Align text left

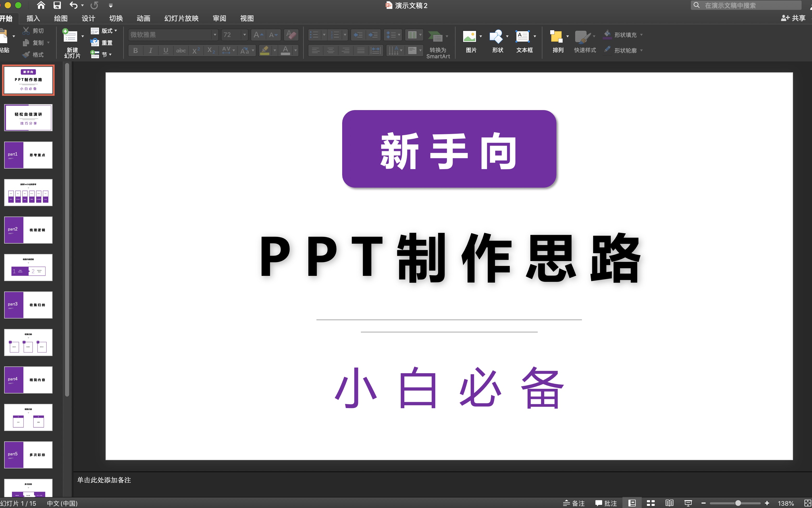click(316, 50)
